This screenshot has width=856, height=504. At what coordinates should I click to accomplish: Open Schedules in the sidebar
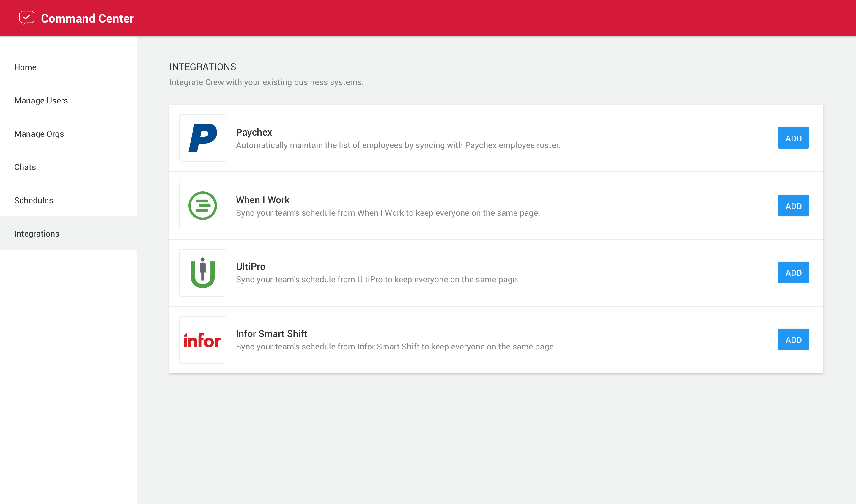(68, 200)
